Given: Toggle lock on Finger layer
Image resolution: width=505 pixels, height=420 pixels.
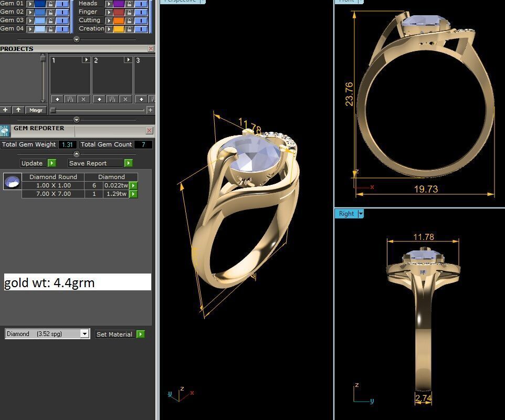Looking at the screenshot, I should click(x=129, y=12).
